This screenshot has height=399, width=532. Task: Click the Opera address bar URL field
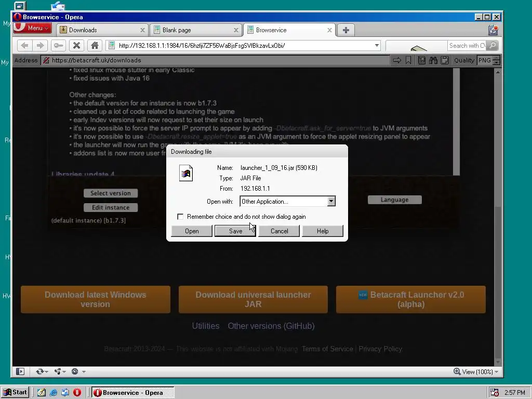(243, 46)
